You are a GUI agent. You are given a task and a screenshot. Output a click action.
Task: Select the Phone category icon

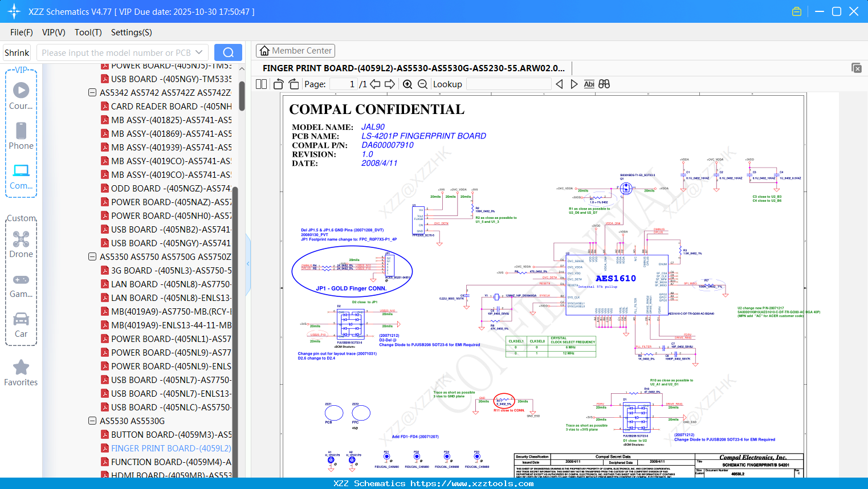click(21, 136)
